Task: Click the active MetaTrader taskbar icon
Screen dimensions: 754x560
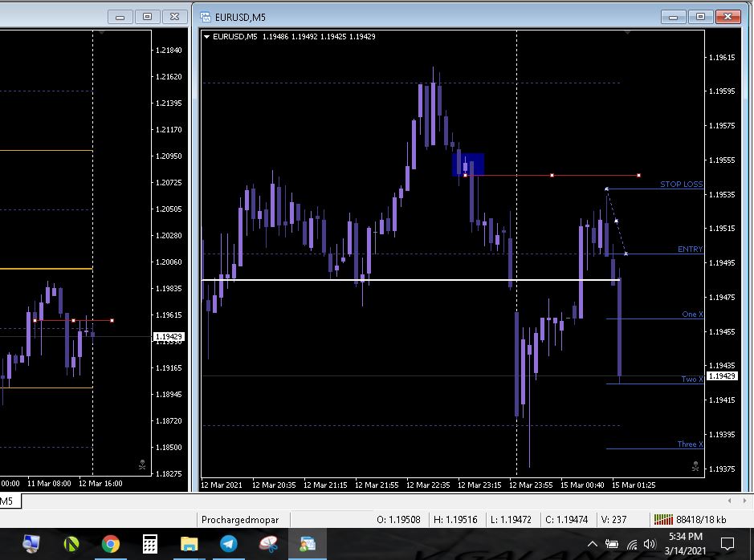Action: point(308,544)
